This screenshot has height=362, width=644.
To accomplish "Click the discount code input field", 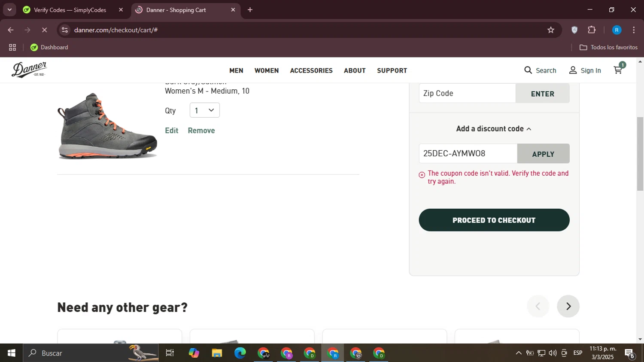I will 468,153.
